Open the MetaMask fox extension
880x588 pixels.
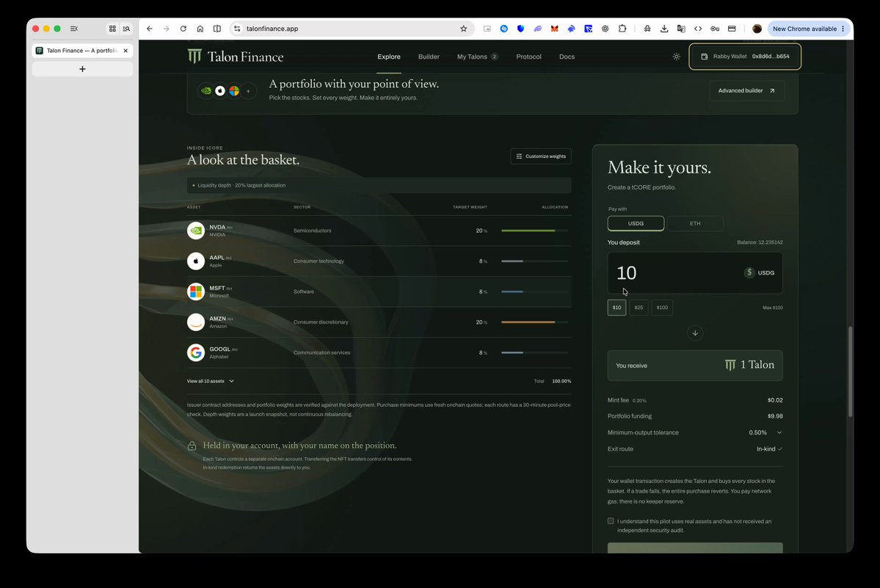[554, 29]
